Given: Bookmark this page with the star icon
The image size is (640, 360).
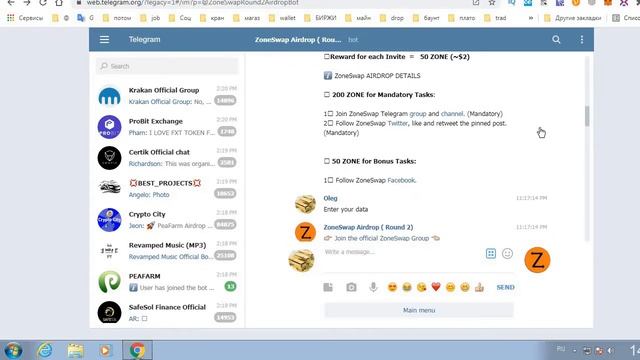Looking at the screenshot, I should pos(492,3).
